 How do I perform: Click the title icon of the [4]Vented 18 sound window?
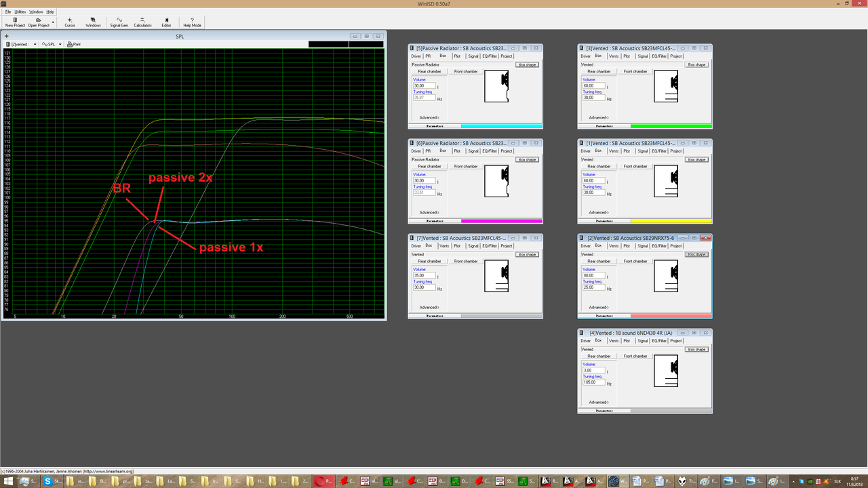(582, 333)
